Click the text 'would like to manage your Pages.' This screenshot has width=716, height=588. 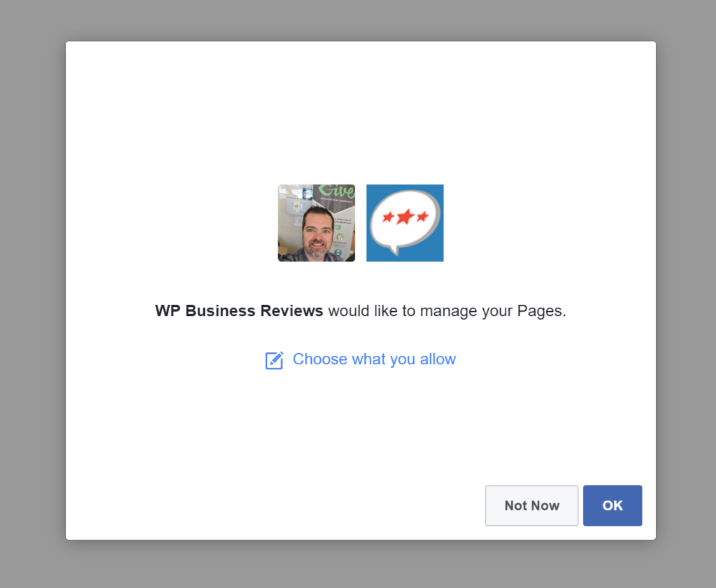tap(447, 311)
